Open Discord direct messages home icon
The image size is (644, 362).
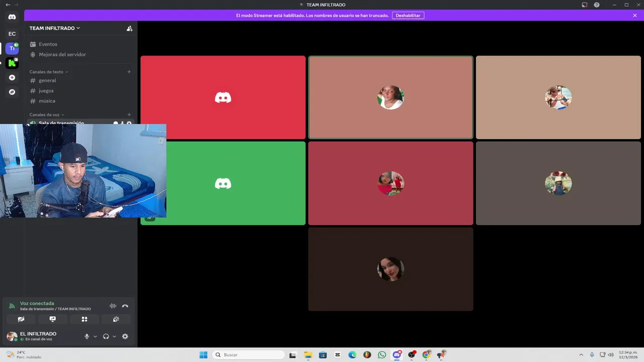[x=12, y=17]
